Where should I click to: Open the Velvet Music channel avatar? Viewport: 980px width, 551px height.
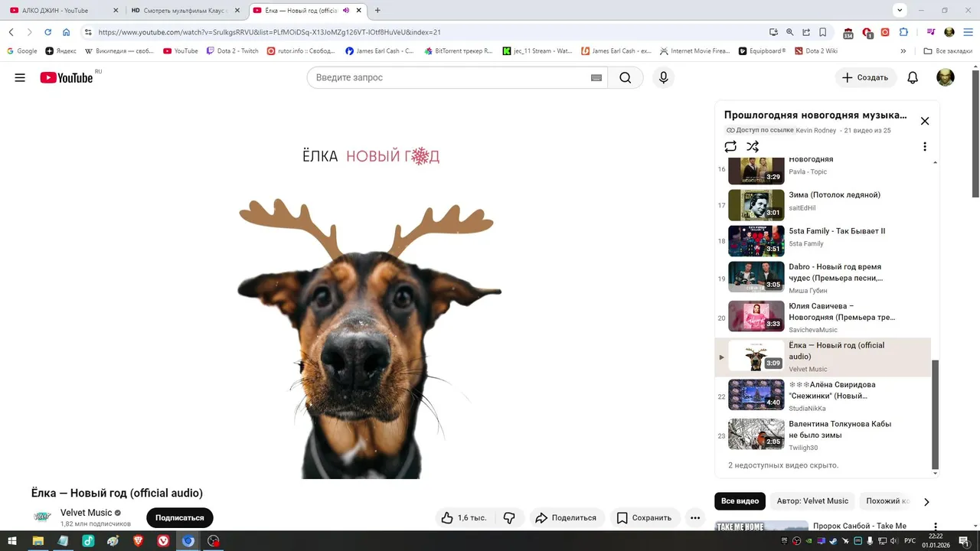coord(42,517)
